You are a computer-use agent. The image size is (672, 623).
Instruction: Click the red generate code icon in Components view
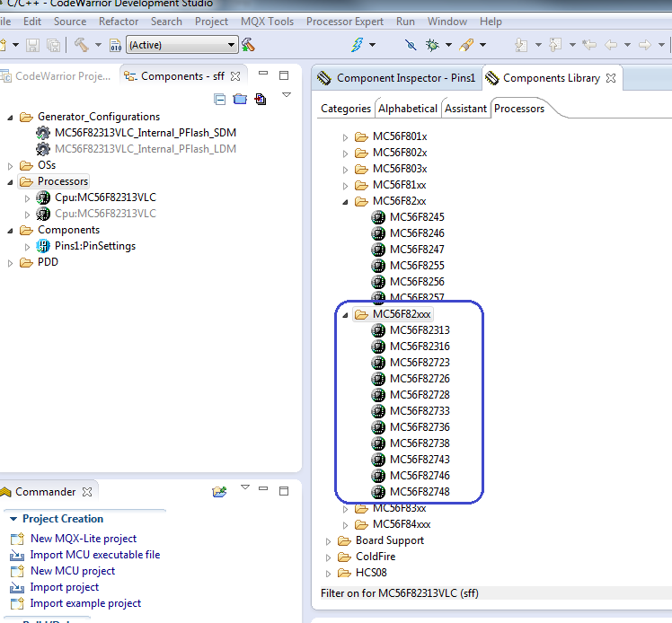tap(261, 100)
